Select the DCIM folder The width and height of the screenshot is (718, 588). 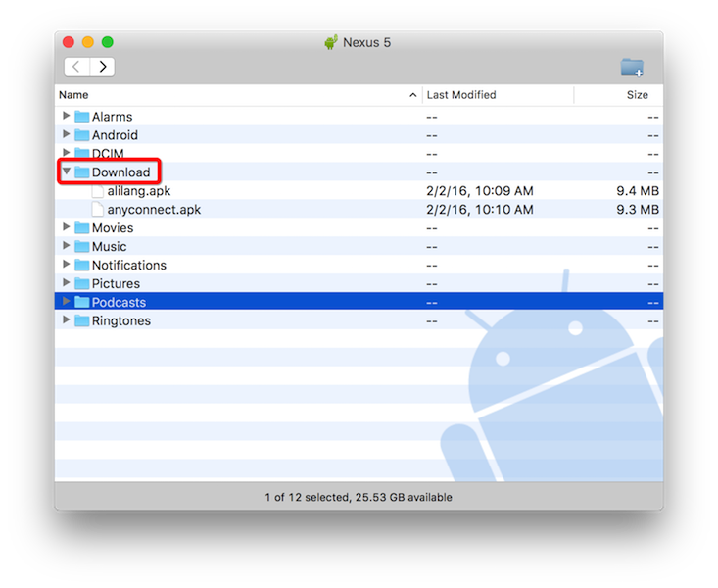[108, 154]
